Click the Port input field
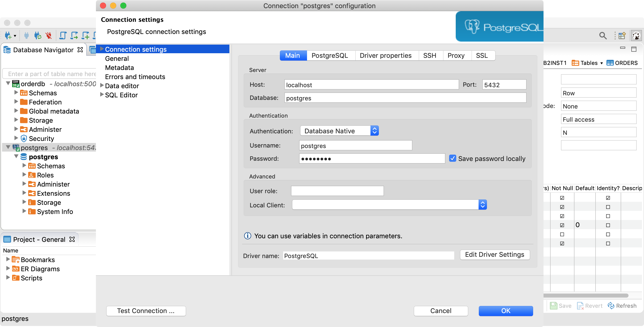 click(x=504, y=85)
